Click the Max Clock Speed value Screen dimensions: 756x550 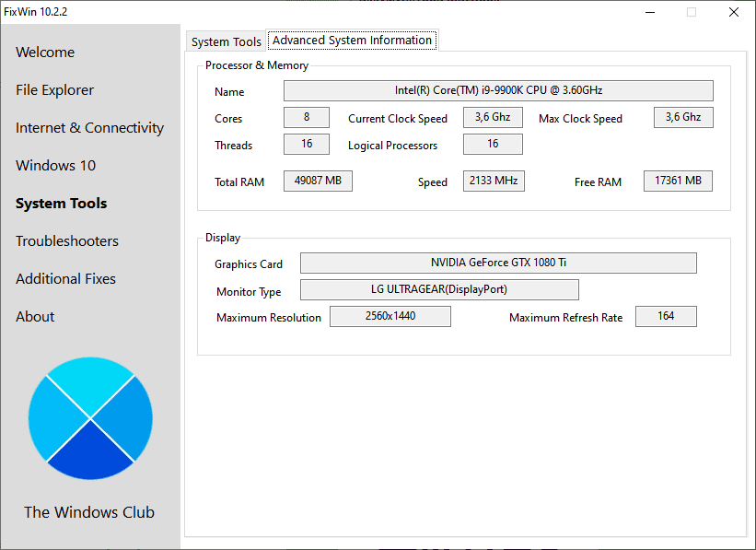click(683, 117)
